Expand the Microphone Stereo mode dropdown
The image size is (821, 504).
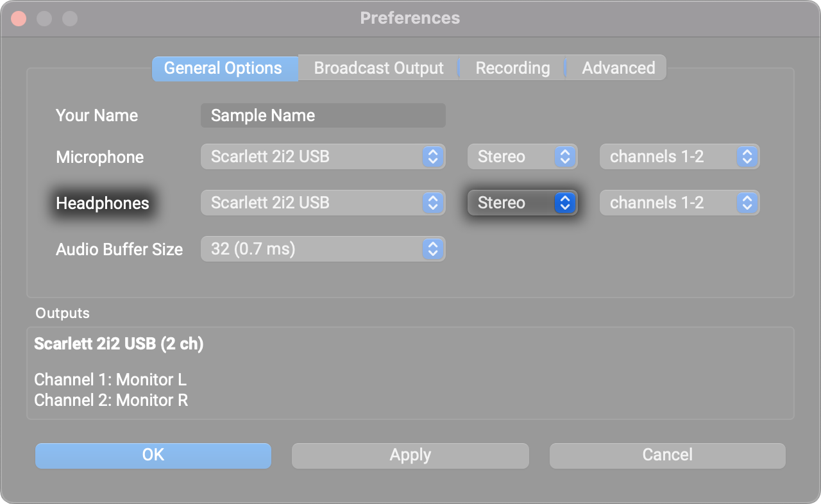tap(522, 157)
